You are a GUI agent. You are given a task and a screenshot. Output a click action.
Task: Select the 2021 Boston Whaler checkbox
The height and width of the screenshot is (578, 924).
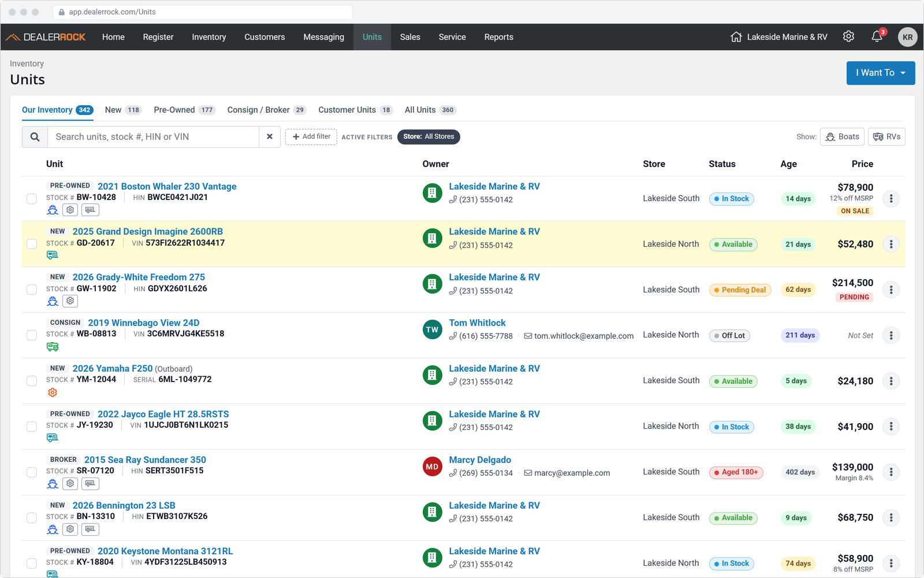pos(32,199)
